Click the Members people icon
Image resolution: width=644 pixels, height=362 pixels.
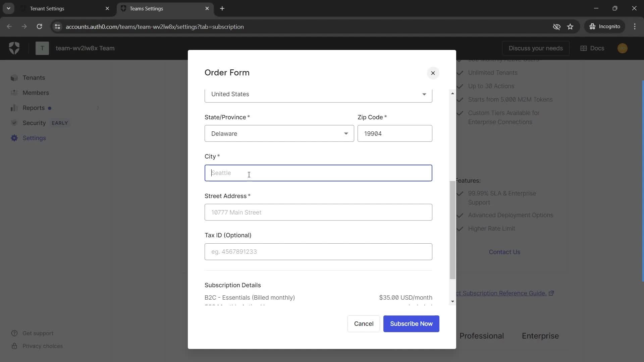14,93
